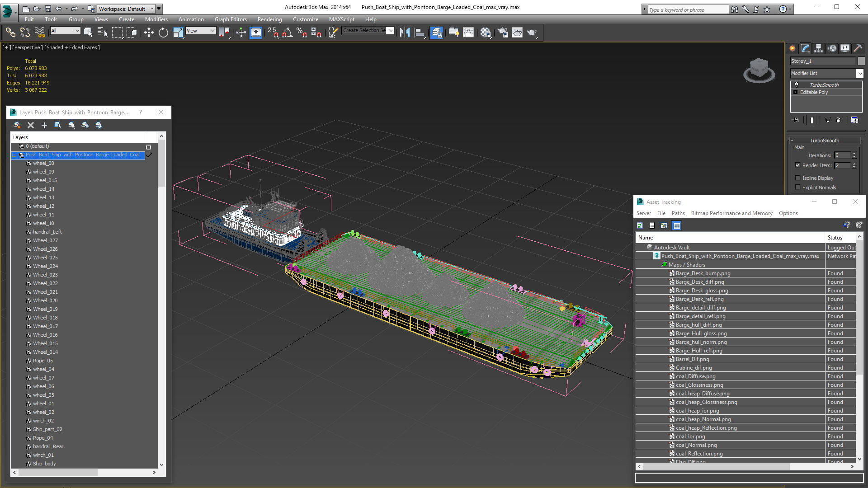868x488 pixels.
Task: Open the Rendering menu
Action: pos(269,19)
